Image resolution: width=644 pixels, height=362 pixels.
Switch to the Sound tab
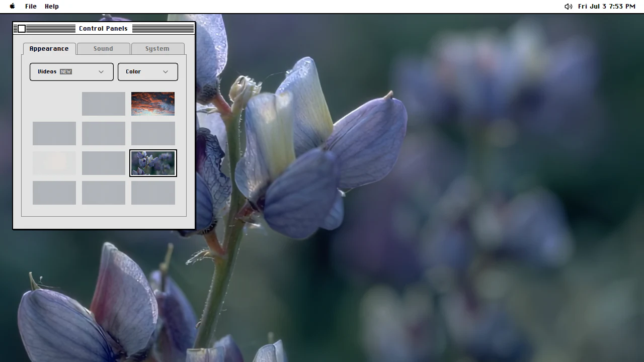(103, 49)
